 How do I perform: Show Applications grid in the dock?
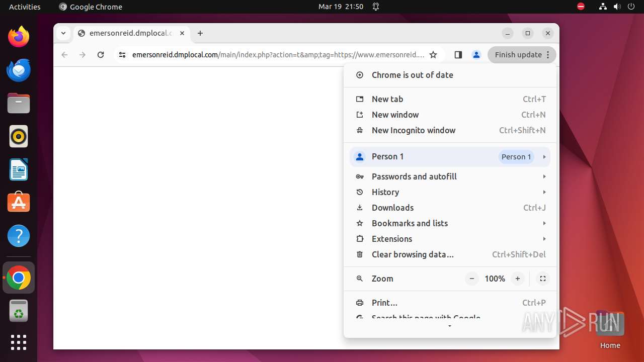pyautogui.click(x=19, y=342)
